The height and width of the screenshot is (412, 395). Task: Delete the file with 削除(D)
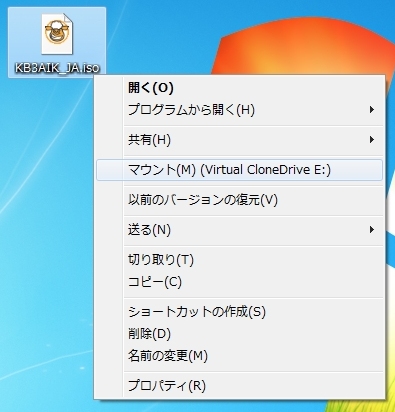(x=239, y=334)
